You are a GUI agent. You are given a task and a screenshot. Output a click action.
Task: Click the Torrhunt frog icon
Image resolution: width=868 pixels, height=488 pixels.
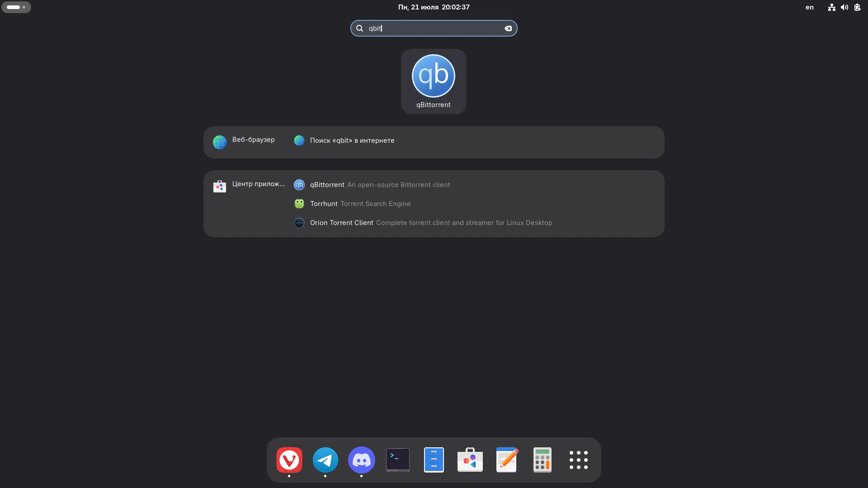pos(299,204)
